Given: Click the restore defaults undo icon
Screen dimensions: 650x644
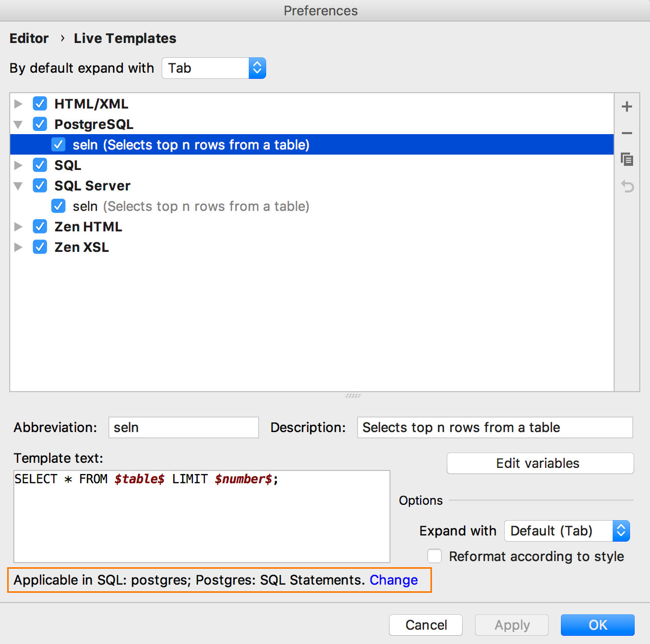Looking at the screenshot, I should [626, 186].
